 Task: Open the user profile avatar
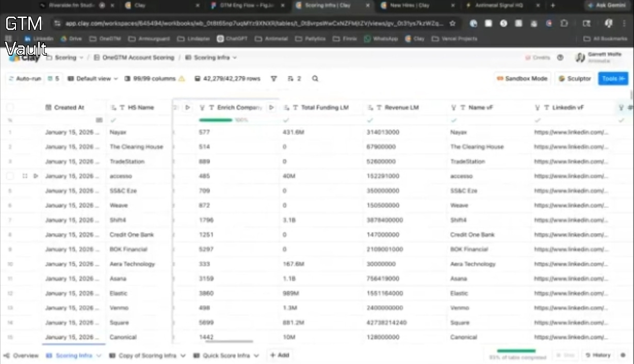point(580,58)
